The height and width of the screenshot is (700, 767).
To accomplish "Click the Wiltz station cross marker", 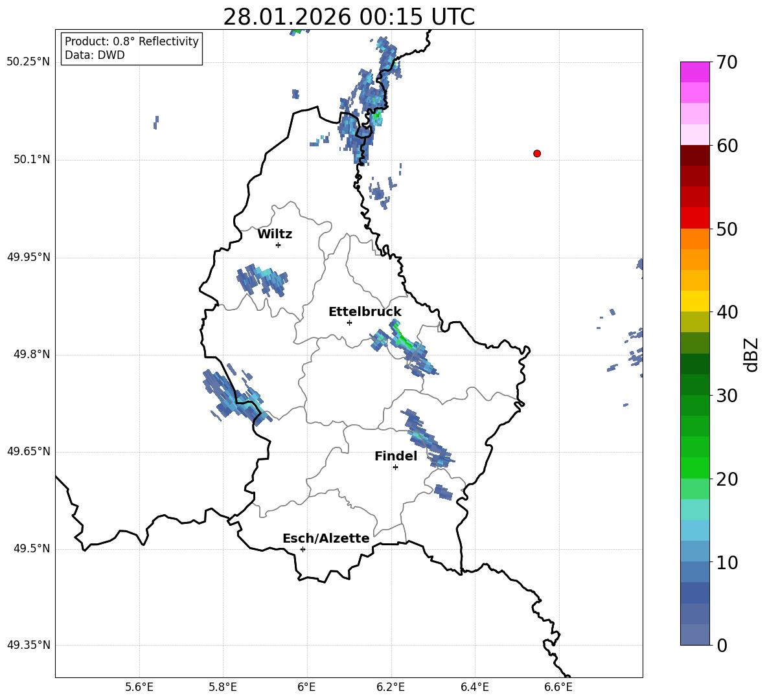I will tap(278, 245).
